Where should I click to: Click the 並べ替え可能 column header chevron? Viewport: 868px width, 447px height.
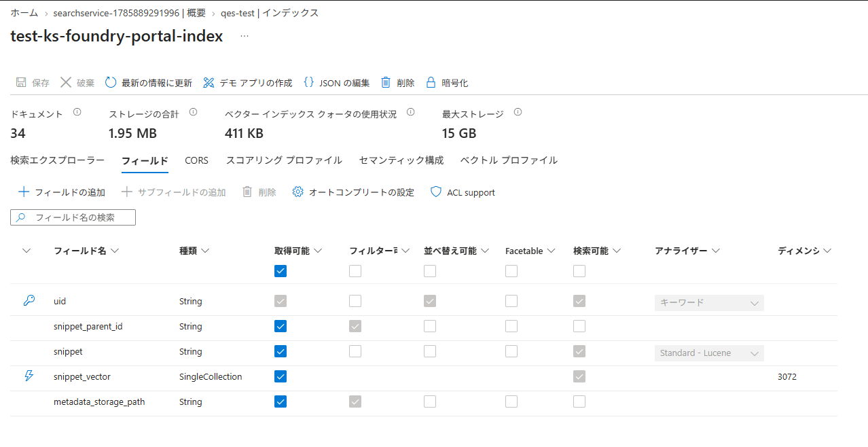tap(485, 251)
